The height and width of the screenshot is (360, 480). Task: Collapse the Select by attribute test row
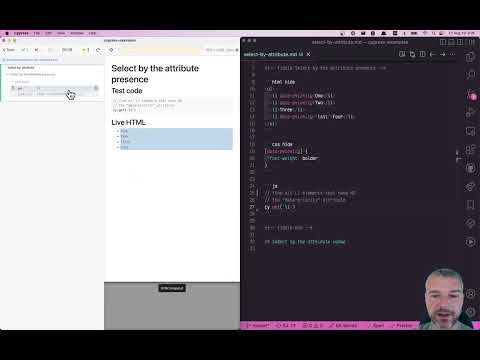click(32, 74)
